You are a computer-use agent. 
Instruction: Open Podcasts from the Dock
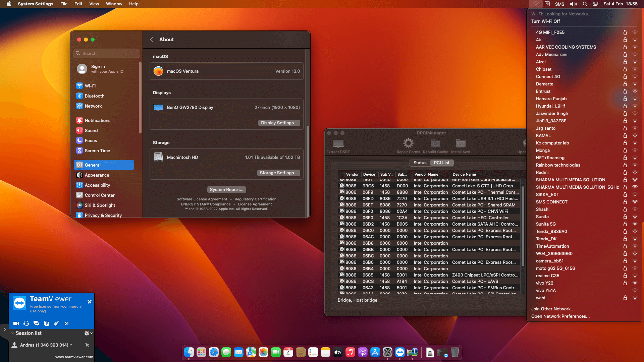tap(363, 352)
